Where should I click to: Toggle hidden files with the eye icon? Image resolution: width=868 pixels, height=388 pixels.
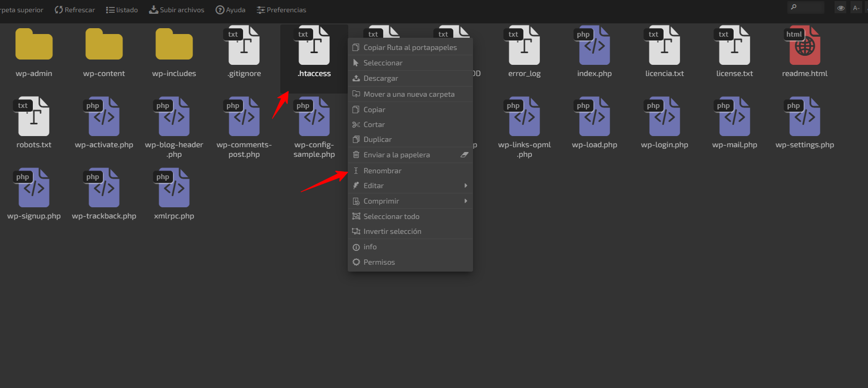point(841,7)
